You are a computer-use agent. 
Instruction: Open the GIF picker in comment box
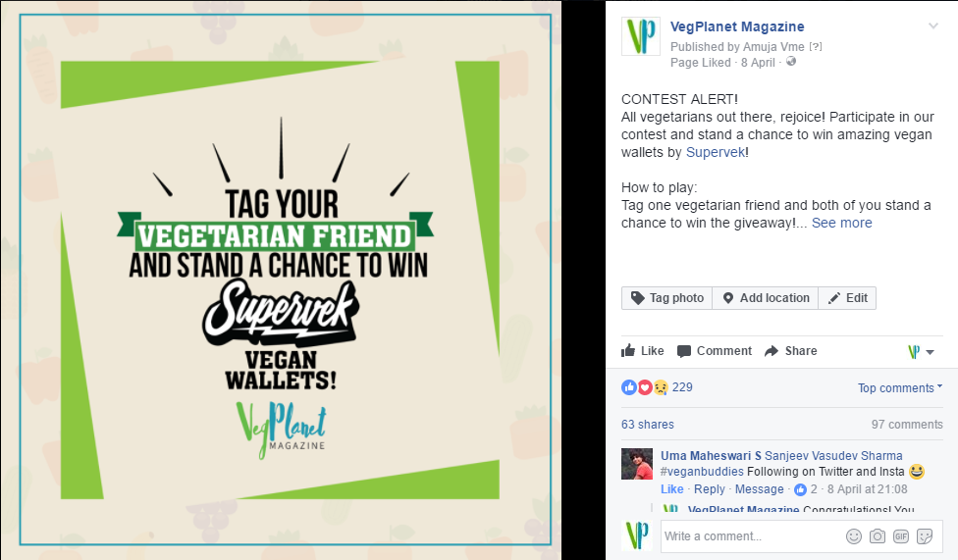[901, 536]
